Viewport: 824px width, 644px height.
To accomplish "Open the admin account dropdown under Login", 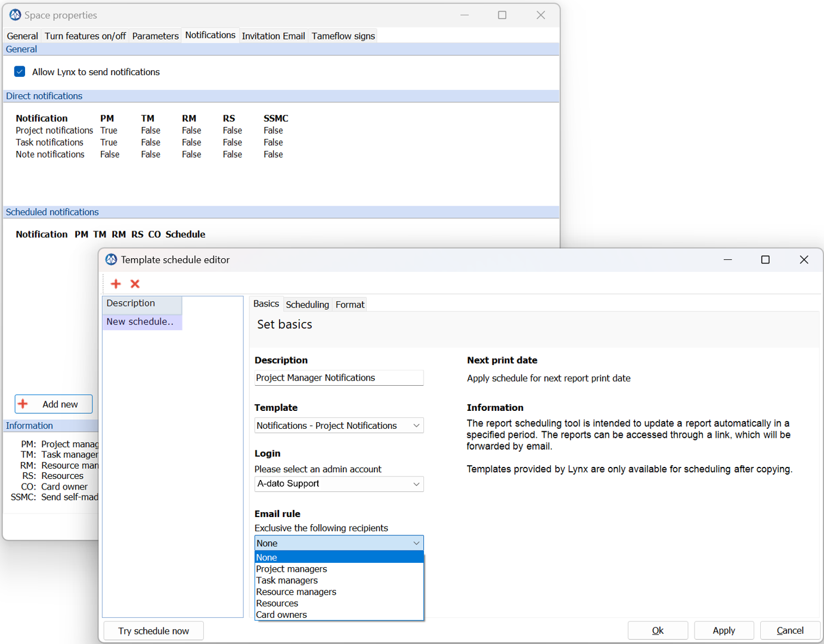I will click(338, 484).
